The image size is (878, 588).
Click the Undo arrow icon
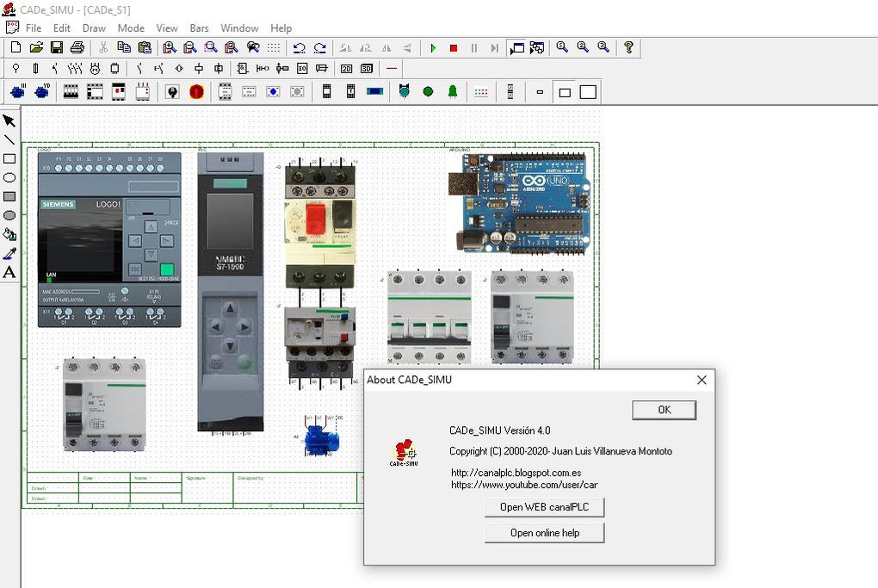tap(299, 48)
